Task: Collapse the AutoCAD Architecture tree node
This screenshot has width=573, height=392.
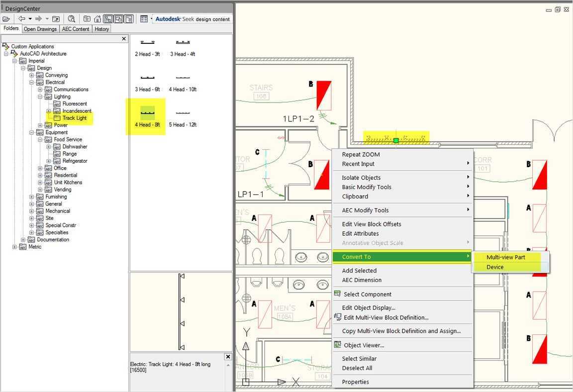Action: click(x=6, y=54)
